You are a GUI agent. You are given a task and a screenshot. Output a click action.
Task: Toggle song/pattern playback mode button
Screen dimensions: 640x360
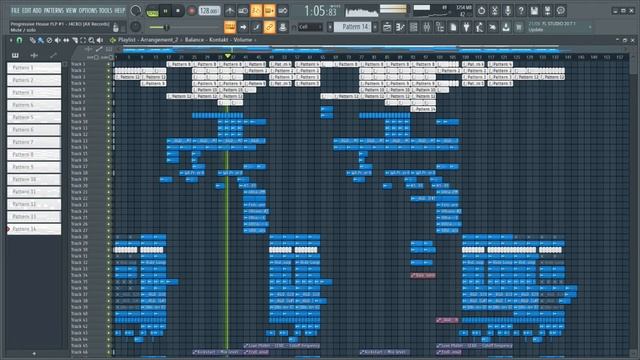pyautogui.click(x=152, y=11)
